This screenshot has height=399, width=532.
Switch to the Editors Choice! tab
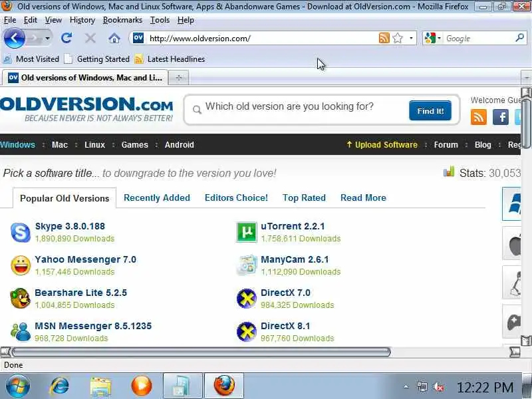click(x=236, y=198)
